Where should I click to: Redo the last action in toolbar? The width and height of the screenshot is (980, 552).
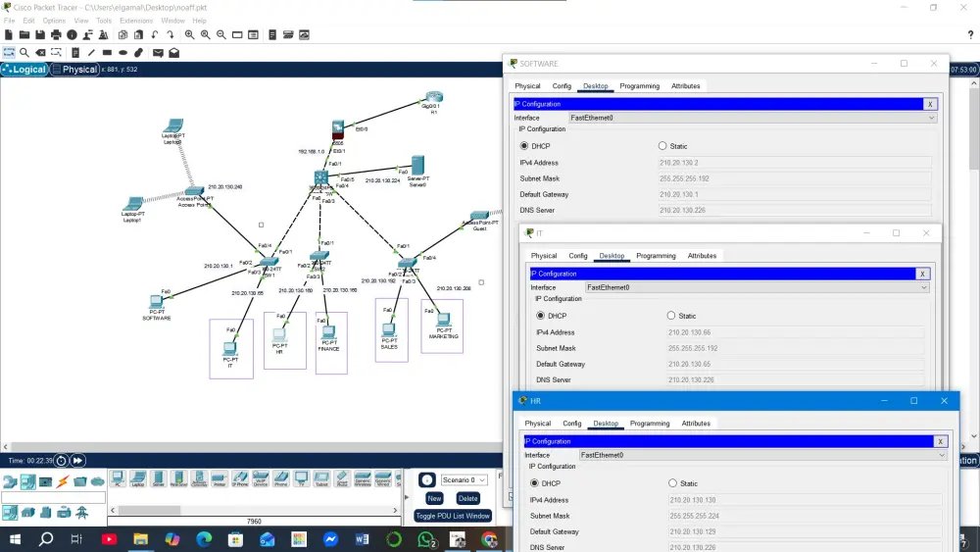[x=170, y=35]
